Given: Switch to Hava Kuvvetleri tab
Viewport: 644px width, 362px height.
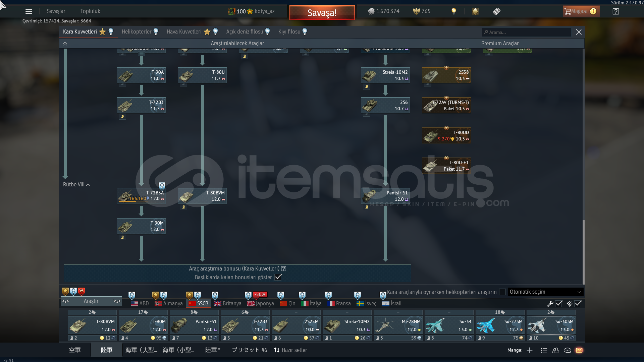Looking at the screenshot, I should click(x=193, y=32).
